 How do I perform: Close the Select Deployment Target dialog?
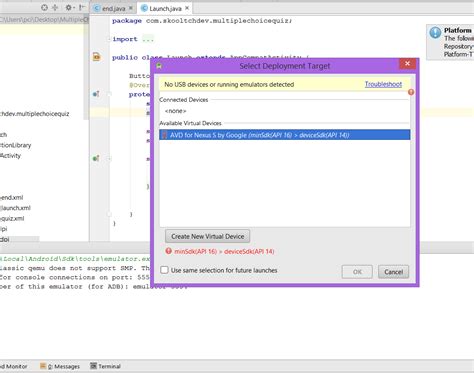pos(407,63)
